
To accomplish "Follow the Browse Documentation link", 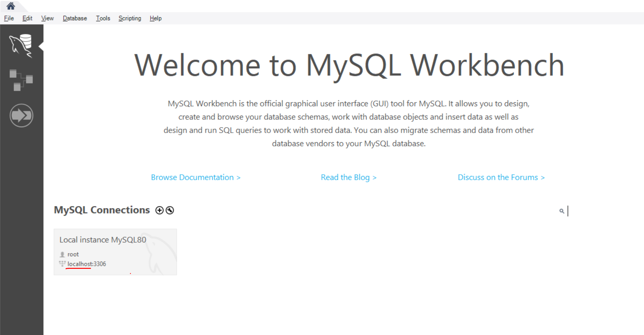I will coord(196,177).
